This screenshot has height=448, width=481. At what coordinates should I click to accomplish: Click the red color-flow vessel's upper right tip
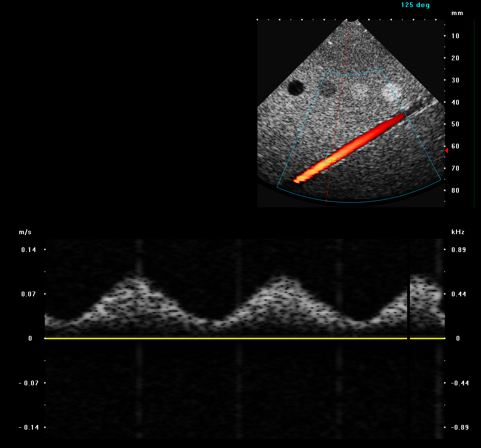point(401,116)
